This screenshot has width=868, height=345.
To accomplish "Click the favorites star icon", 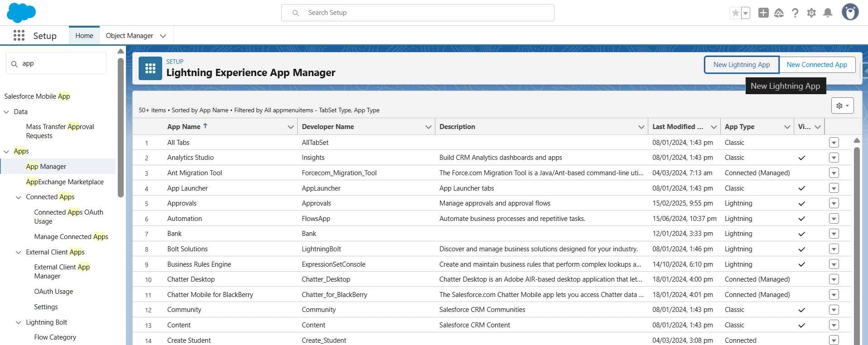I will [x=735, y=13].
